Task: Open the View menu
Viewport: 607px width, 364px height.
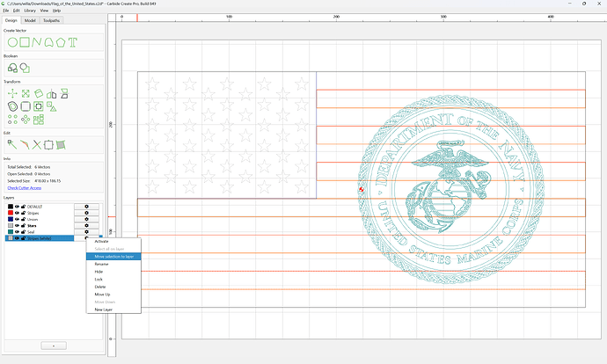Action: coord(45,11)
